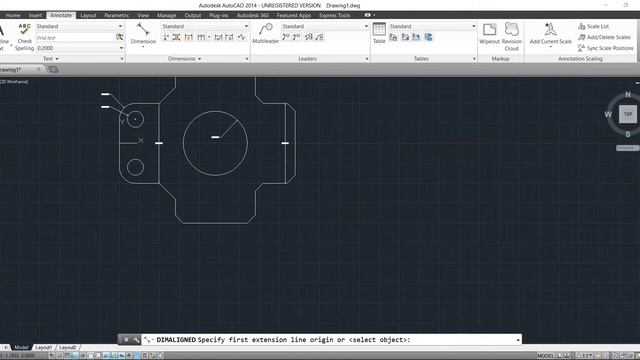This screenshot has height=360, width=640.
Task: Switch to the Insert ribbon tab
Action: pos(35,15)
